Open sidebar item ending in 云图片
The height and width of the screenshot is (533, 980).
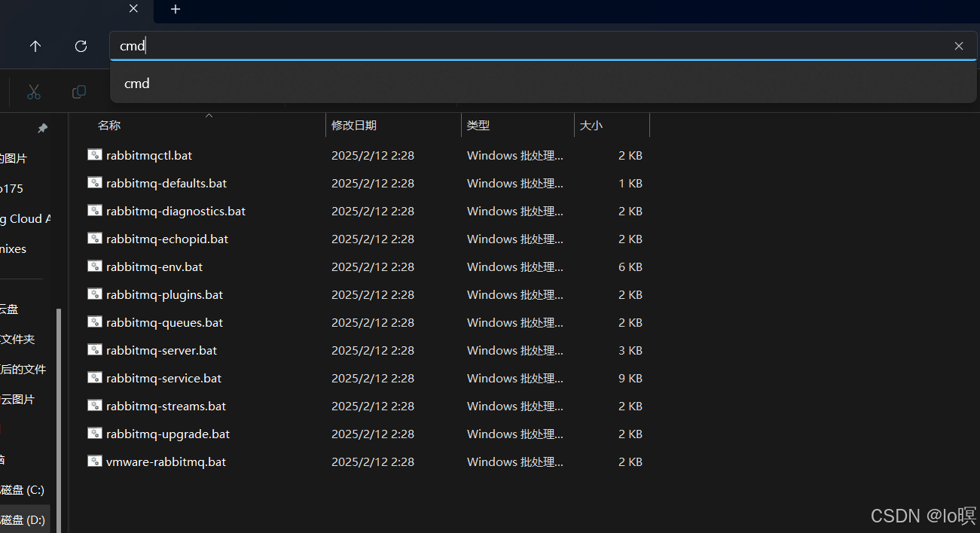pyautogui.click(x=17, y=400)
